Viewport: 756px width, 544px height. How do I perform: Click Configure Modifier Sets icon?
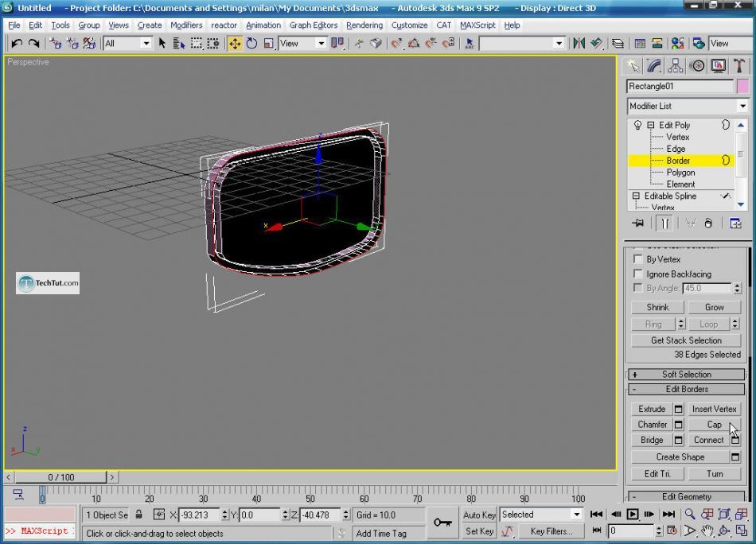click(735, 223)
